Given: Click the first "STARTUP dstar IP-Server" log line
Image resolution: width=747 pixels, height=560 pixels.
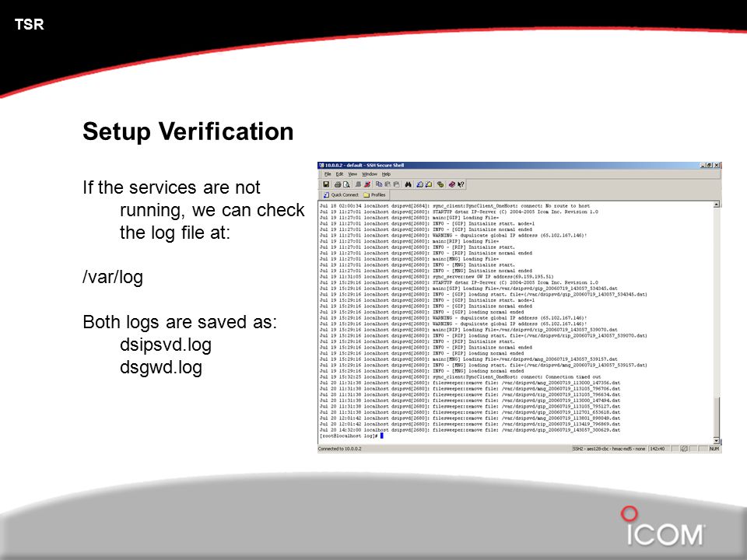Looking at the screenshot, I should point(459,212).
